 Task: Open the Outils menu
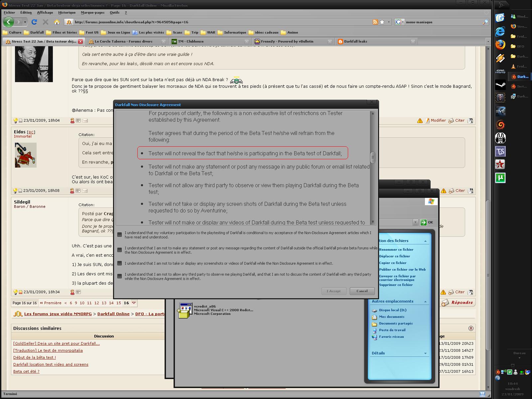[115, 13]
